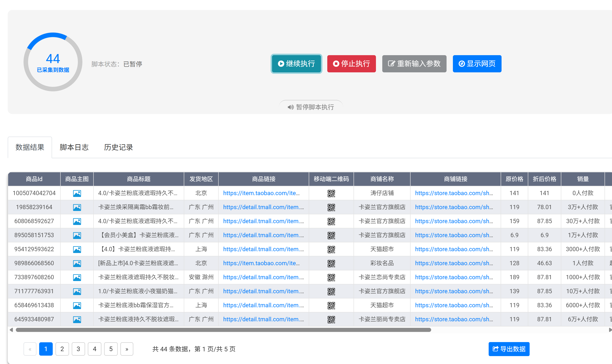Image resolution: width=612 pixels, height=364 pixels.
Task: Open the 历史记录 tab
Action: pos(118,147)
